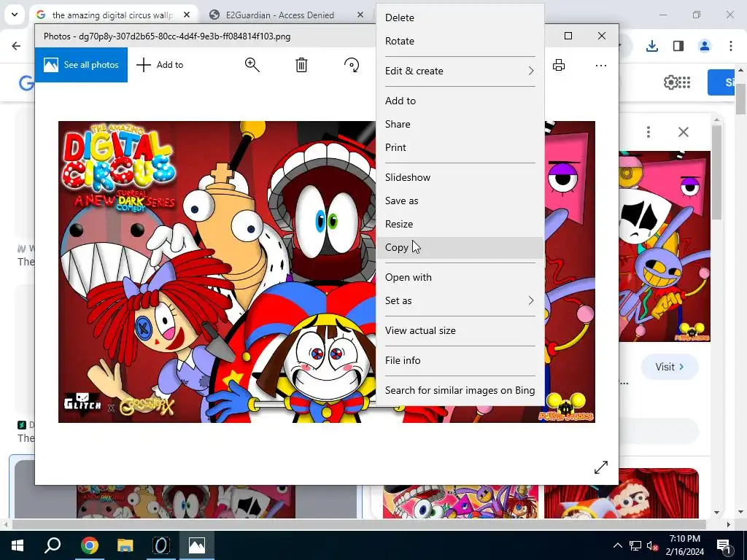Select Print in the context menu
747x560 pixels.
[x=460, y=147]
